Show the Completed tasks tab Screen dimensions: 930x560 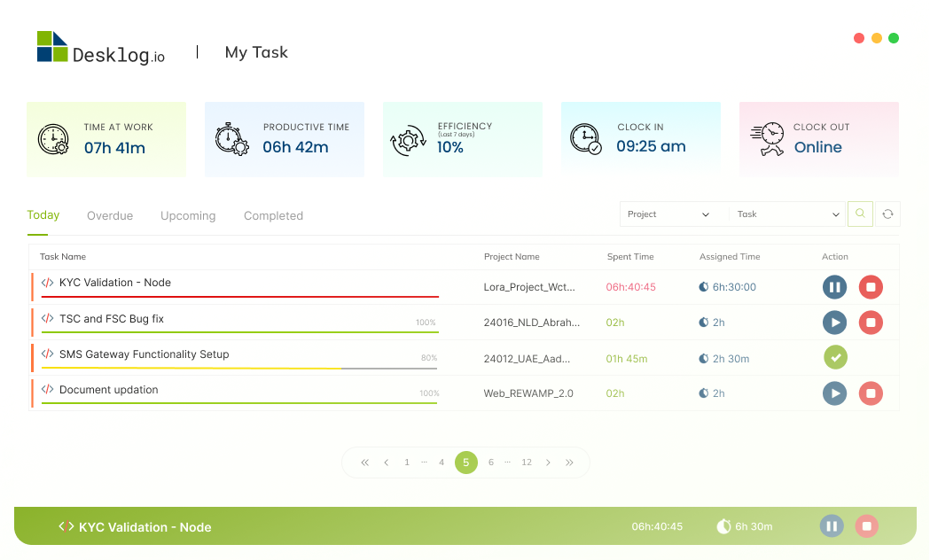[273, 216]
